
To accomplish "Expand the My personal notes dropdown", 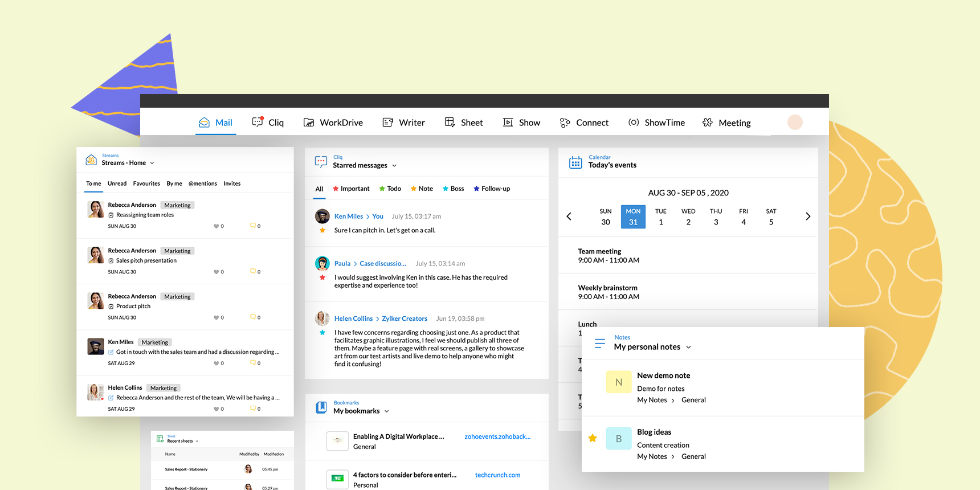I will pos(688,347).
